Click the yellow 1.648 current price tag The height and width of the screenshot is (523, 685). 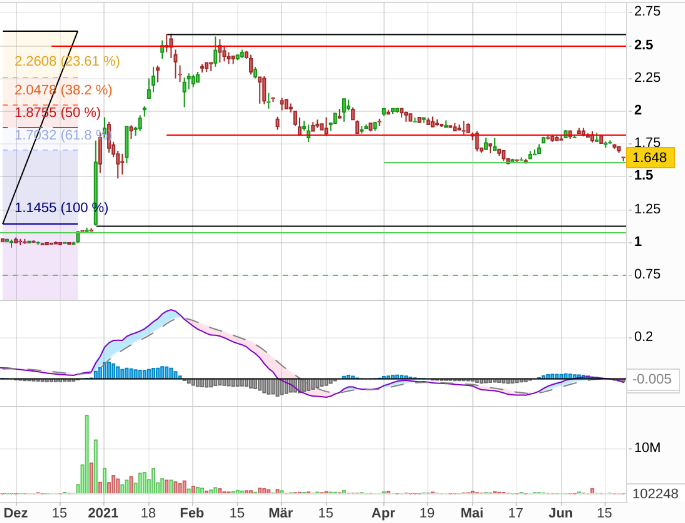pos(652,156)
